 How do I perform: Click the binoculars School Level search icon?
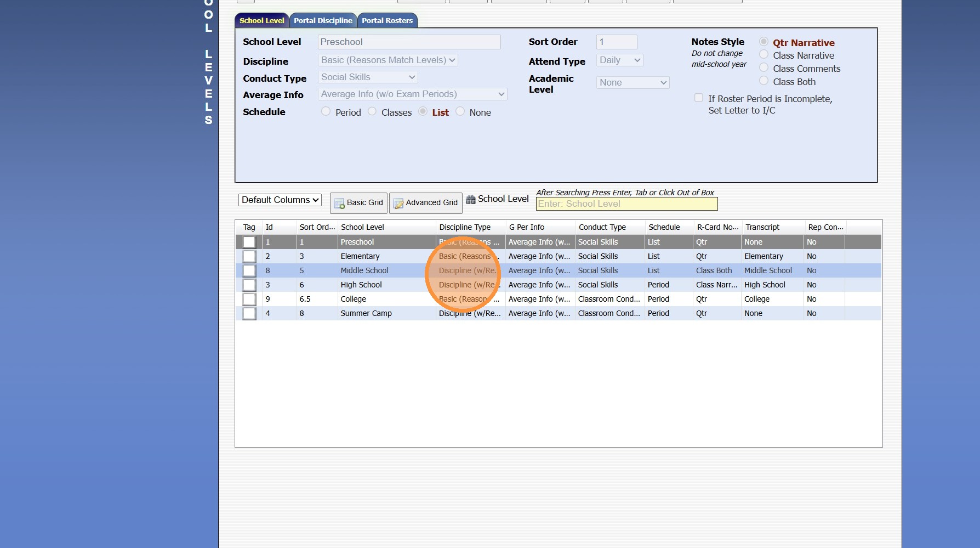471,199
